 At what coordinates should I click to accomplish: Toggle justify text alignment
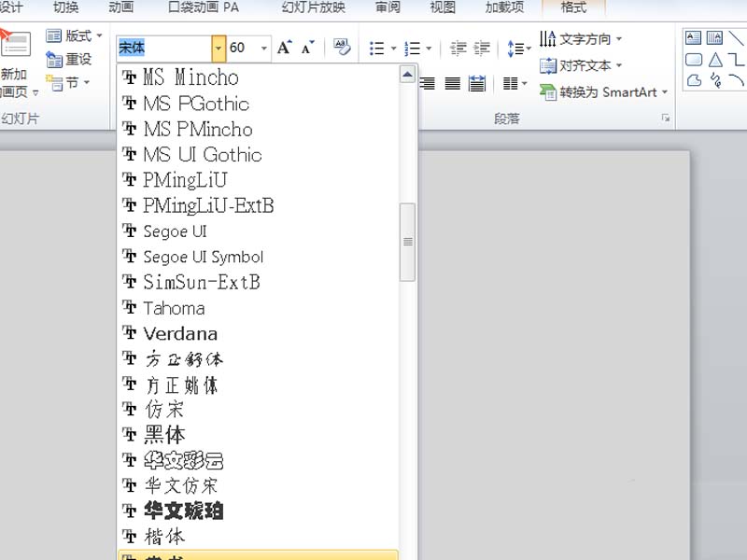452,81
